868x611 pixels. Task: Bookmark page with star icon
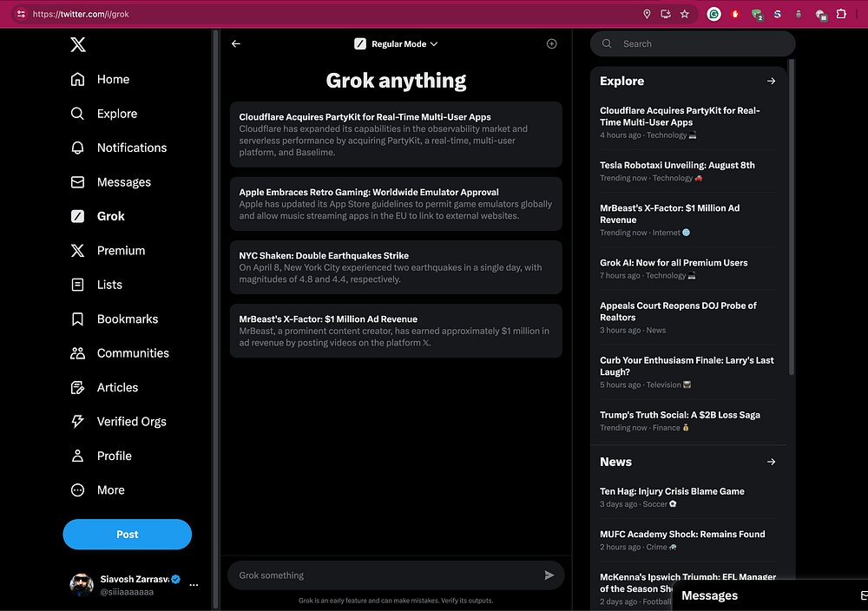tap(685, 14)
